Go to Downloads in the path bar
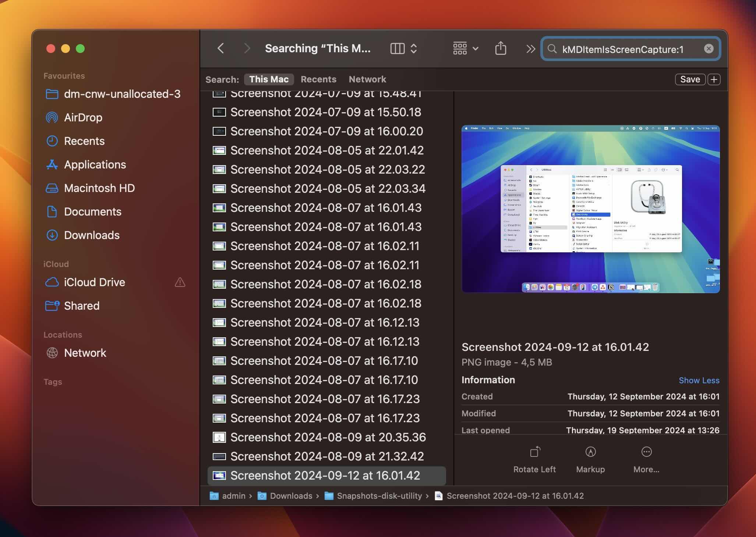Viewport: 756px width, 537px height. tap(285, 496)
